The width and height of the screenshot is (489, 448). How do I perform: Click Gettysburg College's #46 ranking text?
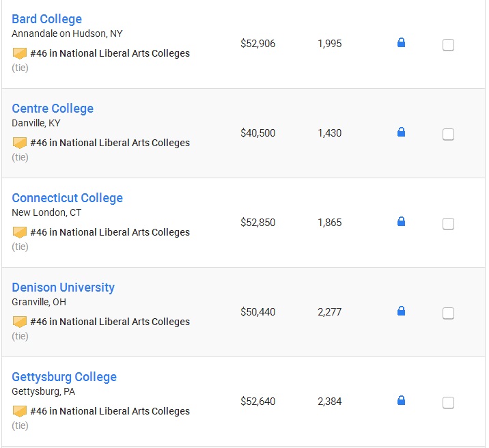[x=110, y=411]
